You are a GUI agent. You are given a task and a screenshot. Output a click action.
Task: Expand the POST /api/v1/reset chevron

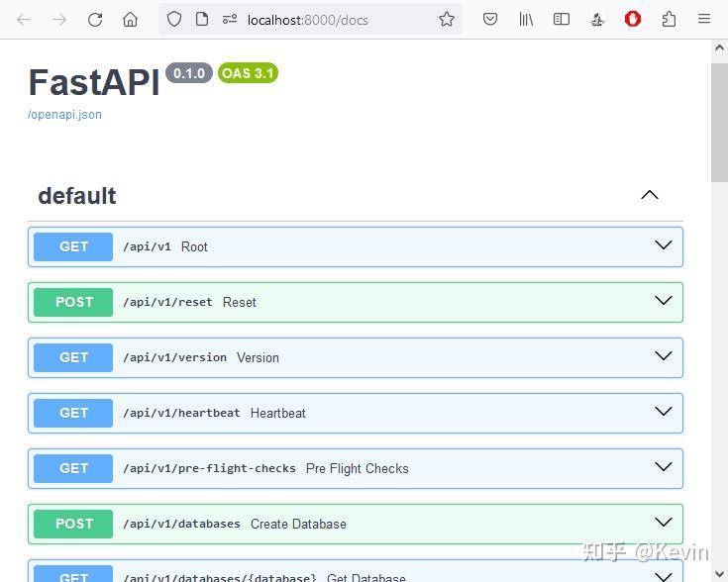[x=664, y=300]
